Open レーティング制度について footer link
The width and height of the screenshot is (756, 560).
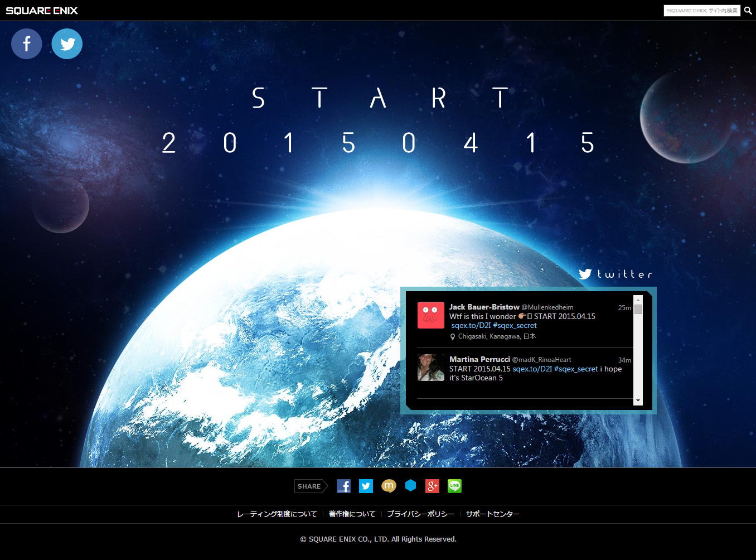(x=277, y=514)
